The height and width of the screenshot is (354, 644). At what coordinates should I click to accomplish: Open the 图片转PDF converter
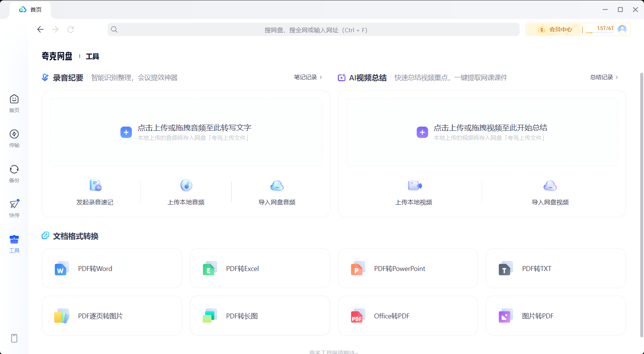(x=556, y=316)
